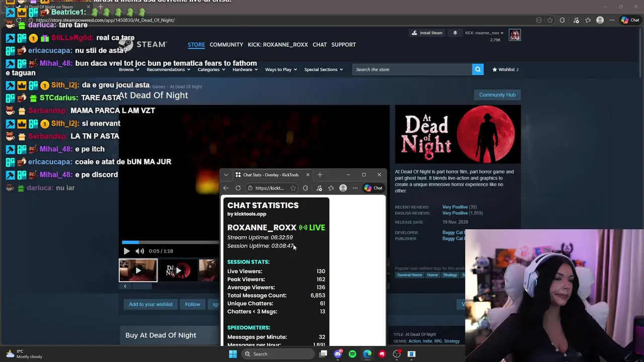Open Task View on the taskbar
The height and width of the screenshot is (362, 644).
pos(323,354)
